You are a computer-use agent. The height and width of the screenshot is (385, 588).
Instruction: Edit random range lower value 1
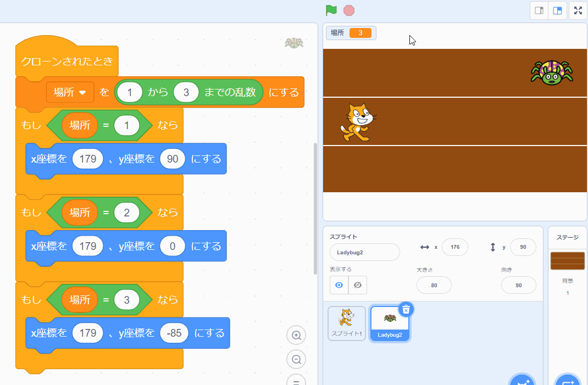tap(130, 92)
